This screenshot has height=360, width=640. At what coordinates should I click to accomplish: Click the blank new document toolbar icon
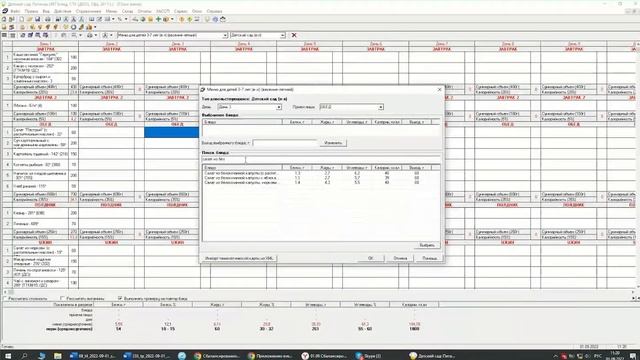click(22, 19)
